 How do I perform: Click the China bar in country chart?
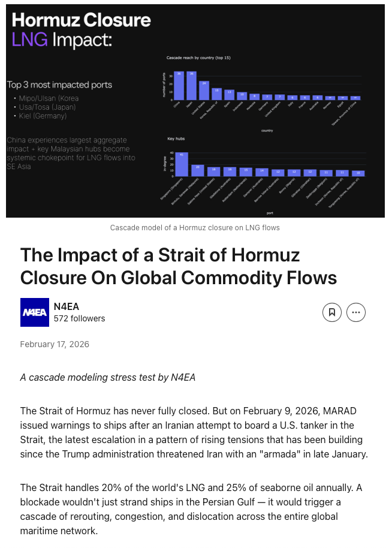click(x=179, y=86)
